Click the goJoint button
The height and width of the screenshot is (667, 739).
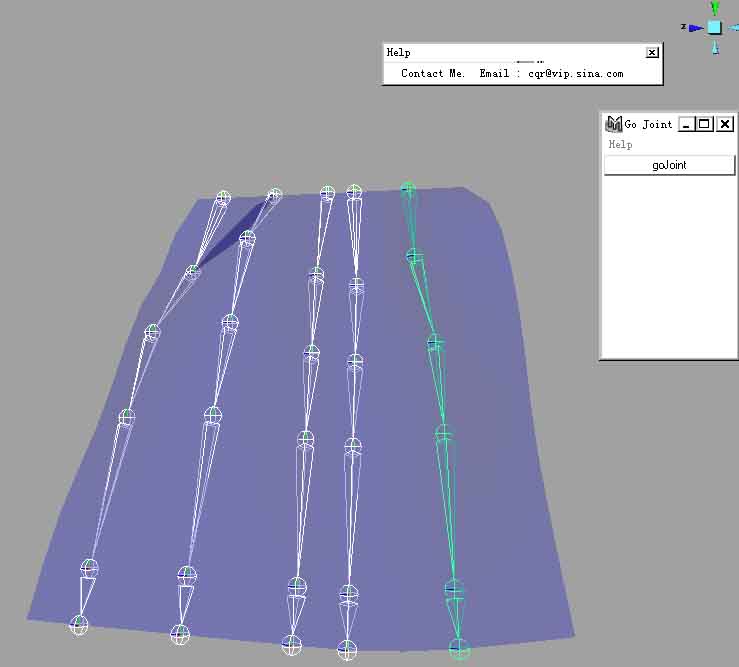click(x=669, y=165)
